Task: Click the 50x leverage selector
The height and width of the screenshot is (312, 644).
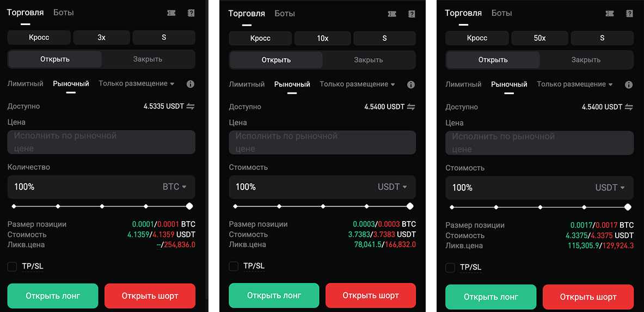Action: (x=539, y=38)
